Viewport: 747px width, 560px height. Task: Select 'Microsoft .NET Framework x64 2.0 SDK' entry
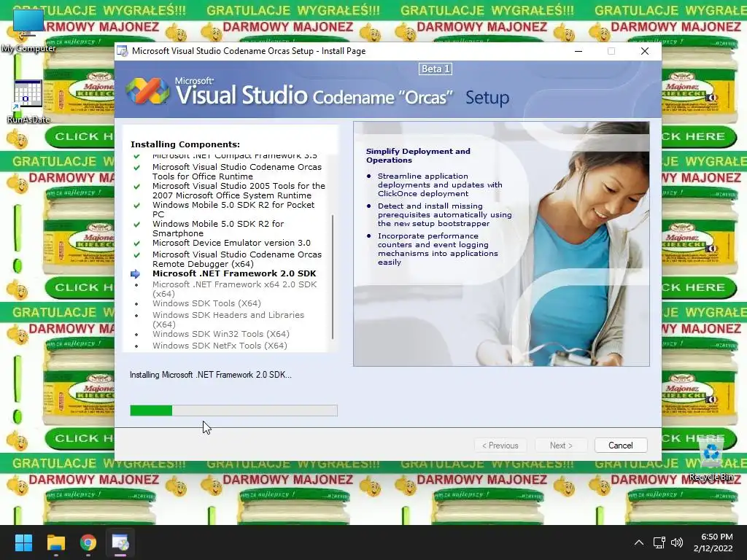tap(234, 289)
